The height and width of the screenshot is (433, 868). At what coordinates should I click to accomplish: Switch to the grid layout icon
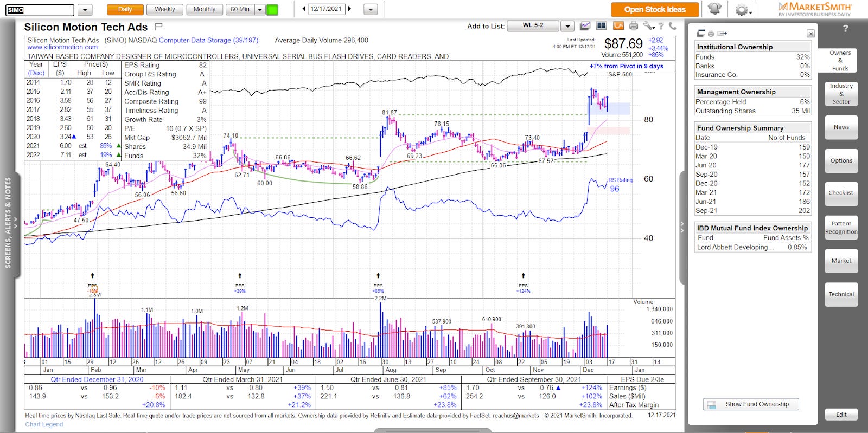point(601,25)
